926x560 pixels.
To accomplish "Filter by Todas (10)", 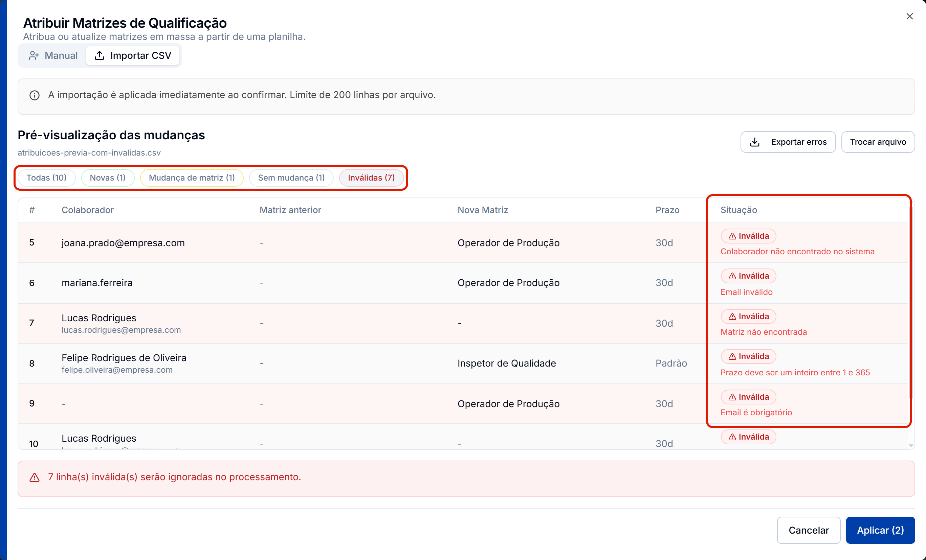I will tap(47, 178).
